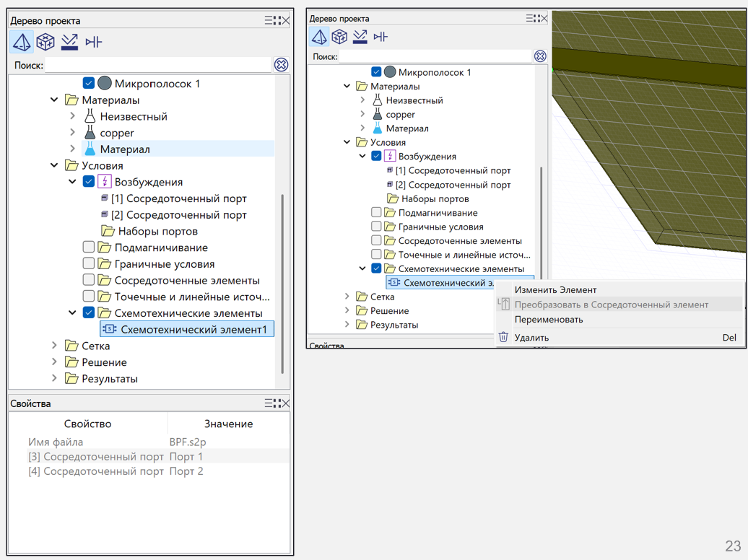This screenshot has height=560, width=748.
Task: Click the meshed cube icon in left panel toolbar
Action: (x=45, y=43)
